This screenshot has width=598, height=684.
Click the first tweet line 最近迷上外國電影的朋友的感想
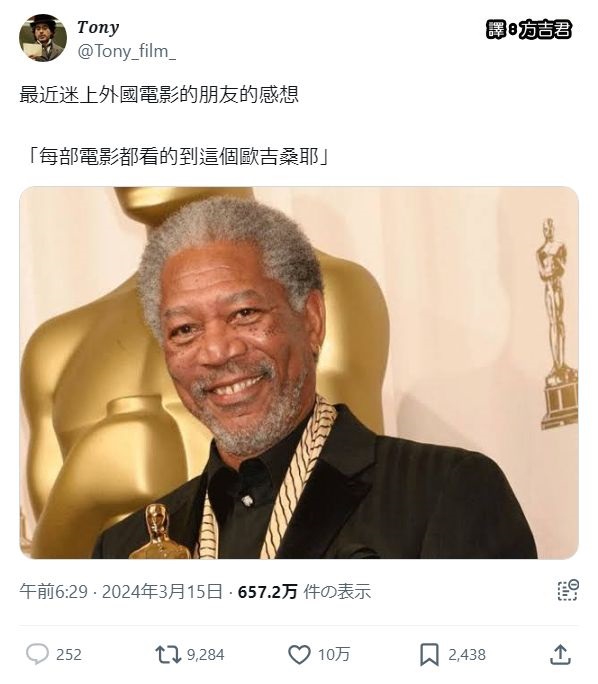tap(159, 94)
